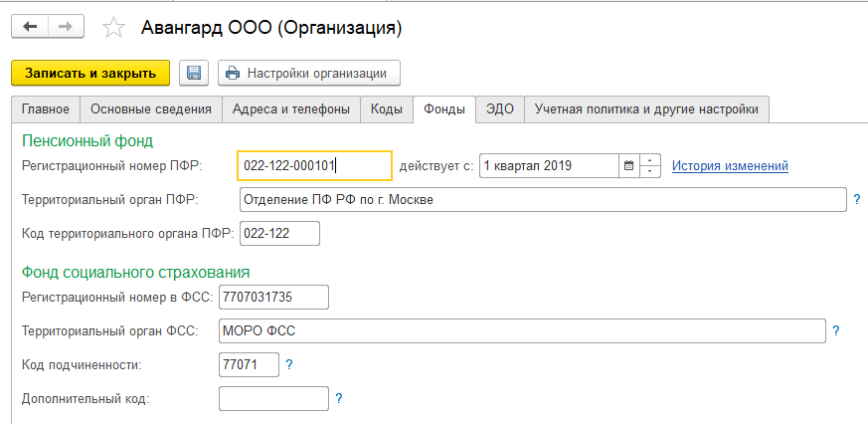
Task: Click the Регистрационный номер в ФСС field
Action: (x=273, y=297)
